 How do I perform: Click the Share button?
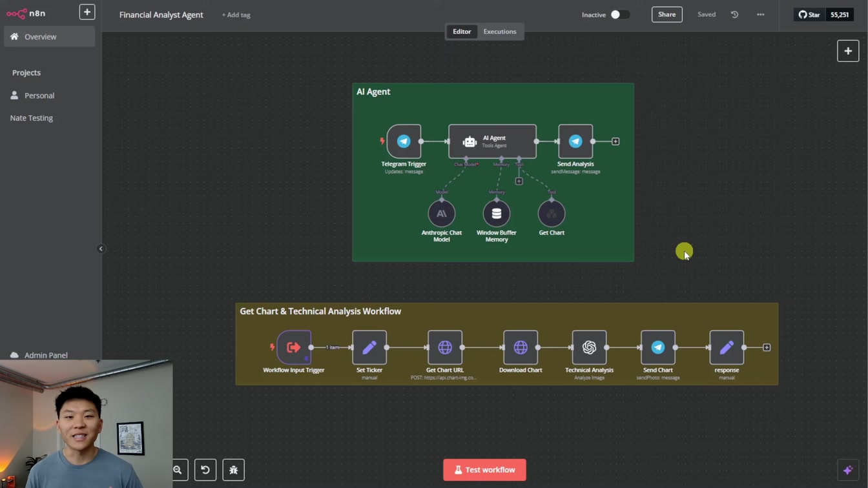pyautogui.click(x=667, y=14)
